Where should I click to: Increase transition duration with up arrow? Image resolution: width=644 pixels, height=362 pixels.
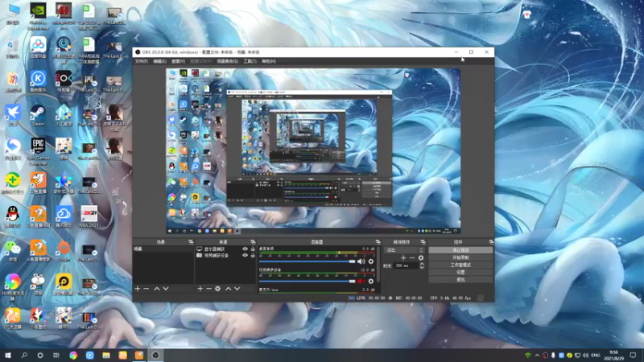pos(421,264)
